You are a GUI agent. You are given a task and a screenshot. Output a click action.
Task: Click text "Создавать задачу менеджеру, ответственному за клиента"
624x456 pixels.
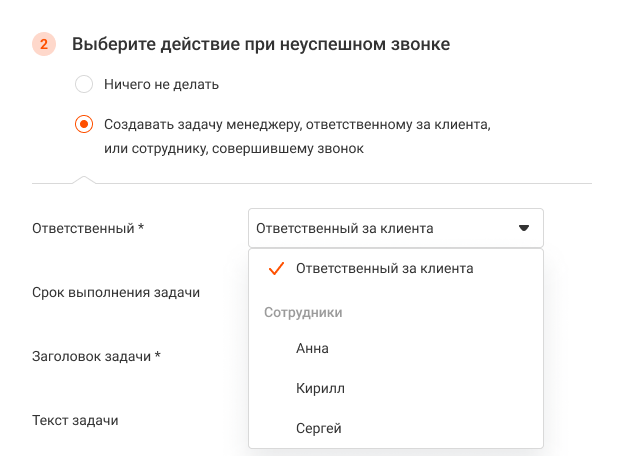(297, 125)
